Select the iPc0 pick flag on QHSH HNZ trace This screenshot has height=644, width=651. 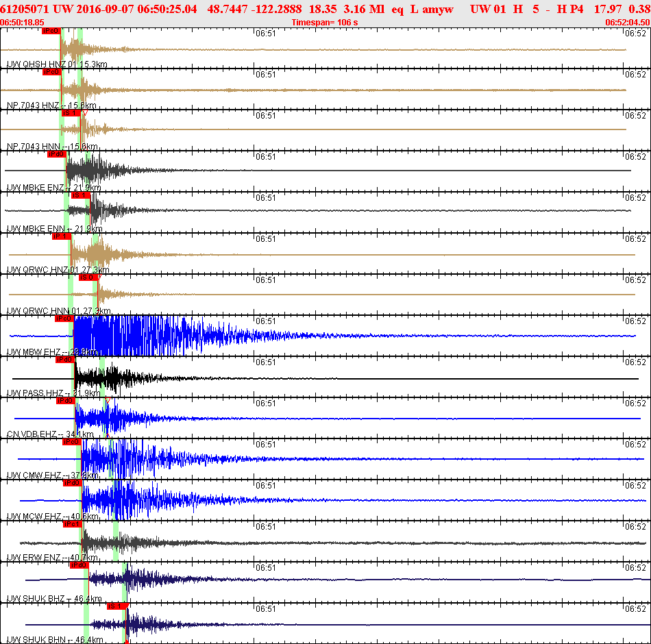pyautogui.click(x=51, y=31)
